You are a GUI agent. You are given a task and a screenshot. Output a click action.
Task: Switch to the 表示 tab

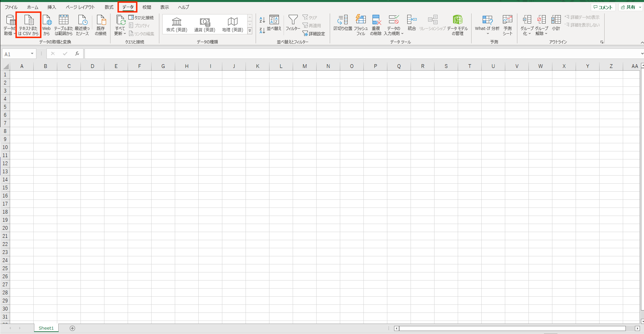click(164, 7)
